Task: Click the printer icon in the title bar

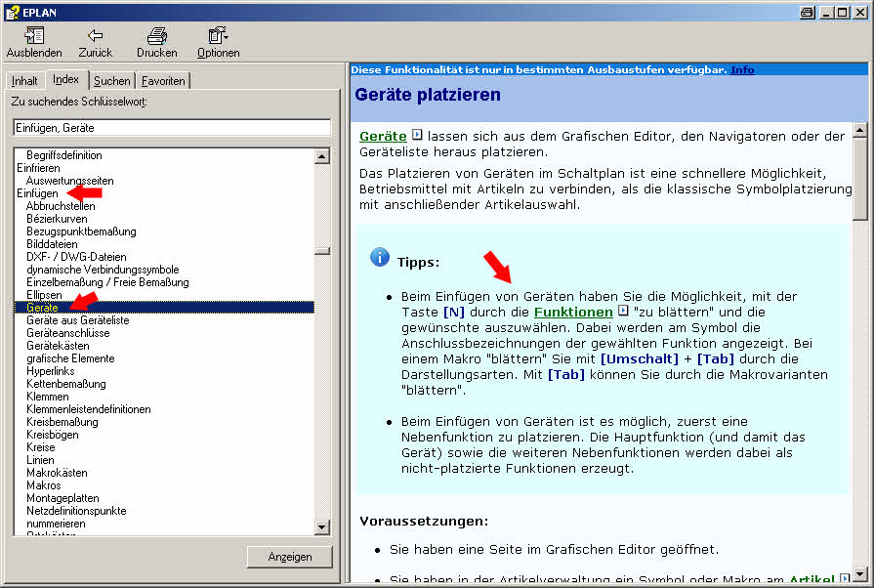Action: point(807,13)
